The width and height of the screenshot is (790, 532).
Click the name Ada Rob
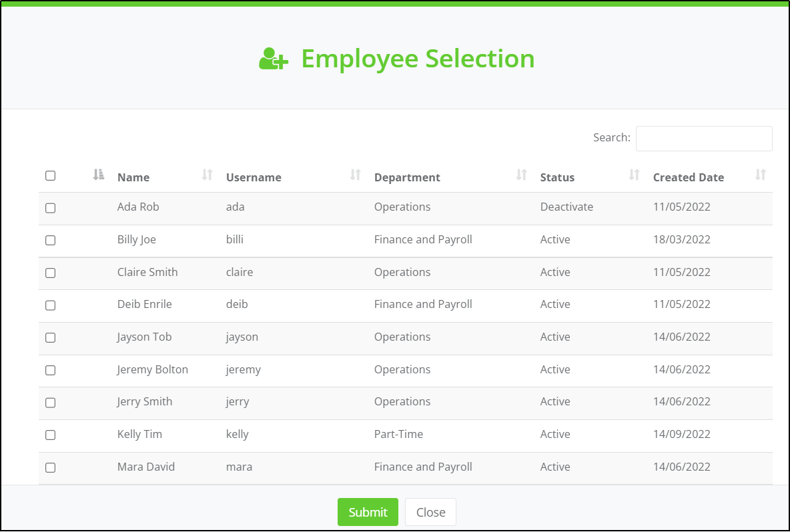pyautogui.click(x=138, y=207)
